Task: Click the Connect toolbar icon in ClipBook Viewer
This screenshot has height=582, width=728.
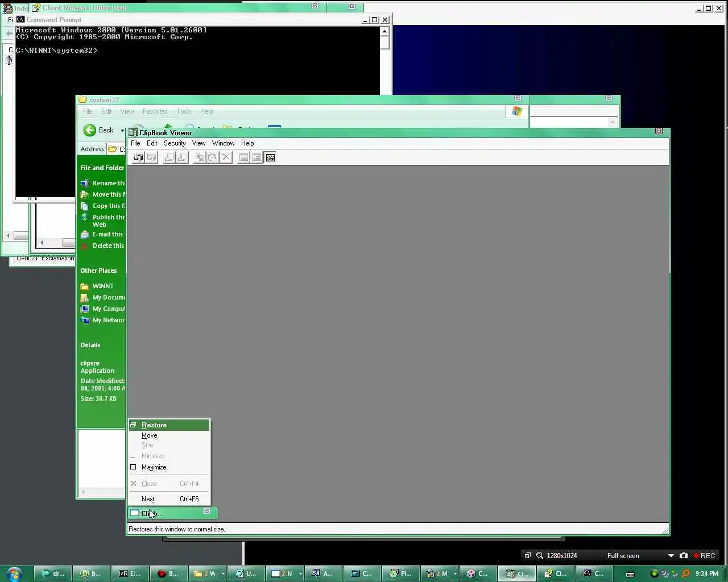Action: 138,157
